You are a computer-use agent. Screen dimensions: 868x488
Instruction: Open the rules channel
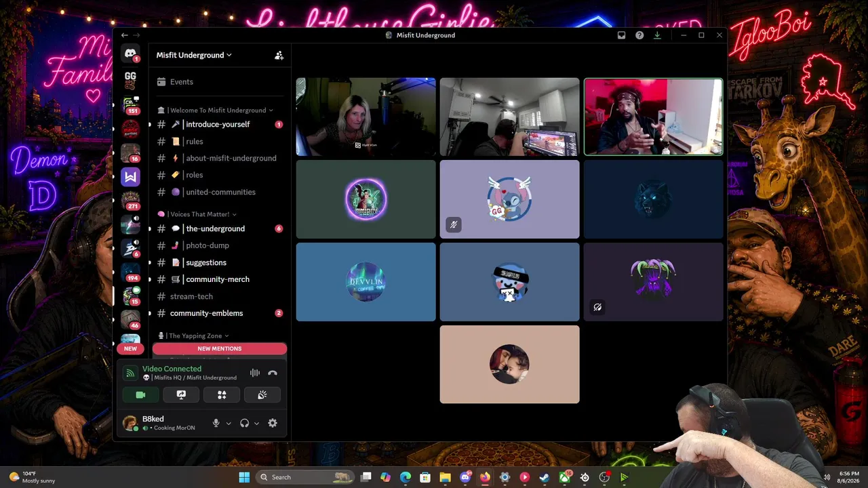pos(219,142)
